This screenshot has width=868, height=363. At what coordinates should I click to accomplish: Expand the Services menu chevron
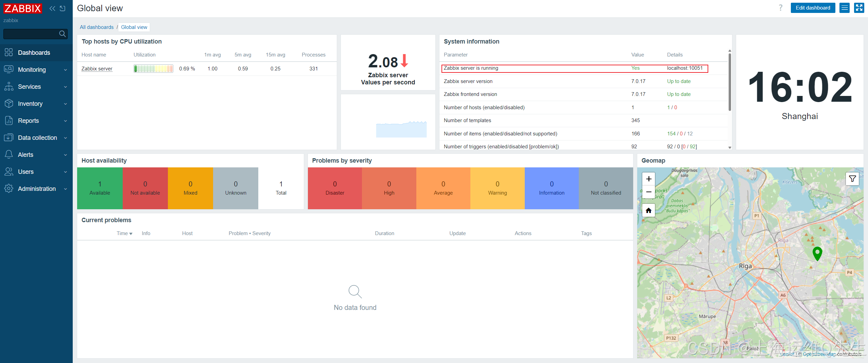(65, 87)
